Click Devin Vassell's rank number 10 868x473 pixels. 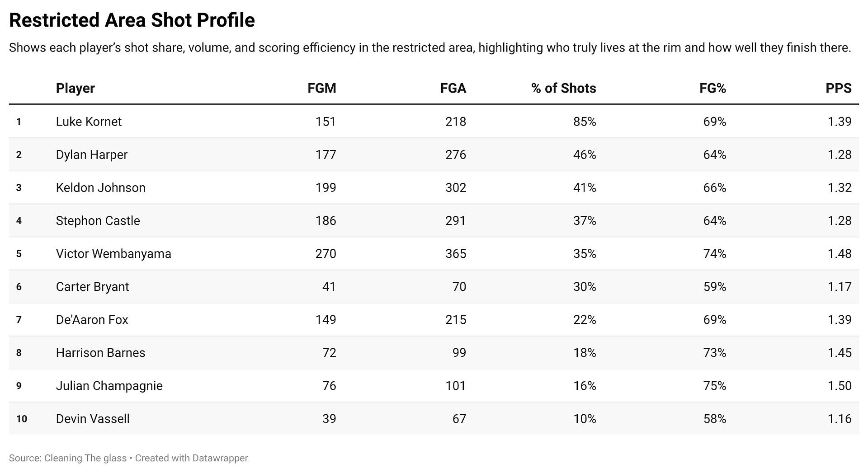pyautogui.click(x=22, y=419)
